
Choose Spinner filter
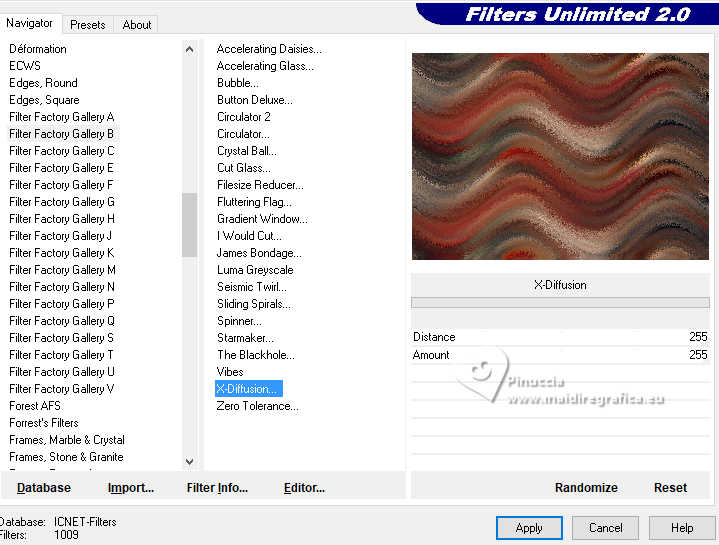pos(239,320)
